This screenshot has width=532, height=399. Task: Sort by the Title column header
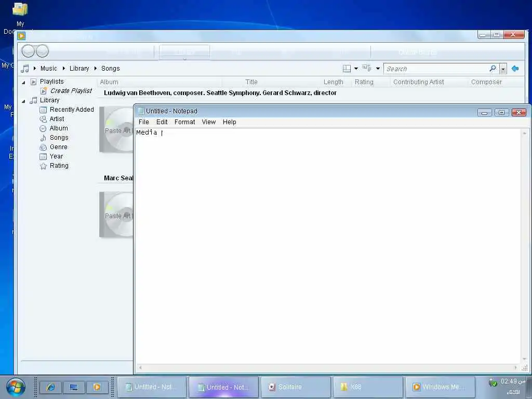[251, 82]
